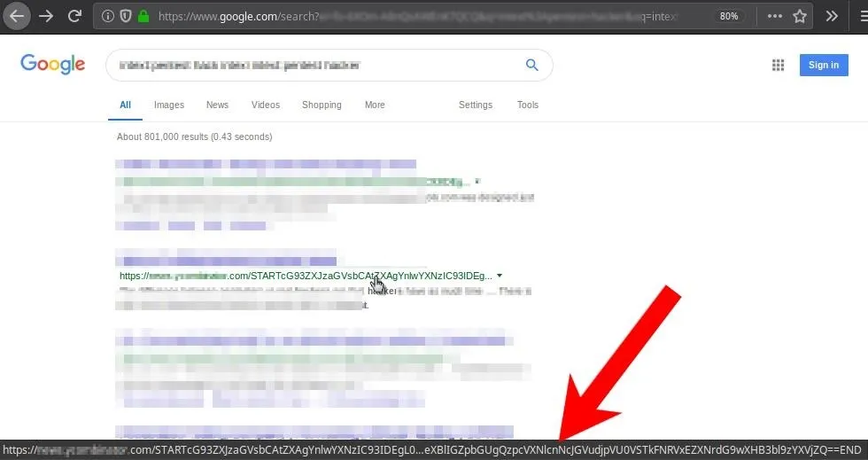This screenshot has height=460, width=868.
Task: Click the About 801,000 results text
Action: coord(194,136)
